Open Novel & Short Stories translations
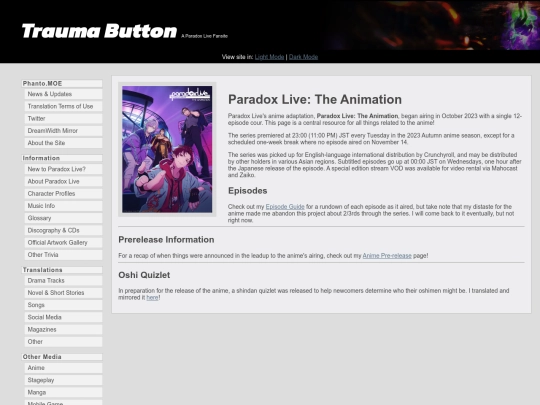 (63, 293)
